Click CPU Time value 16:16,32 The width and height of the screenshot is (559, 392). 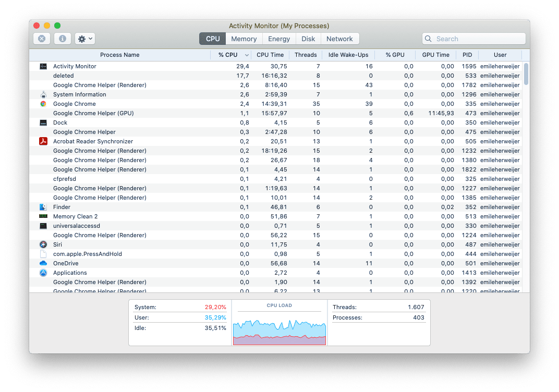[x=274, y=76]
